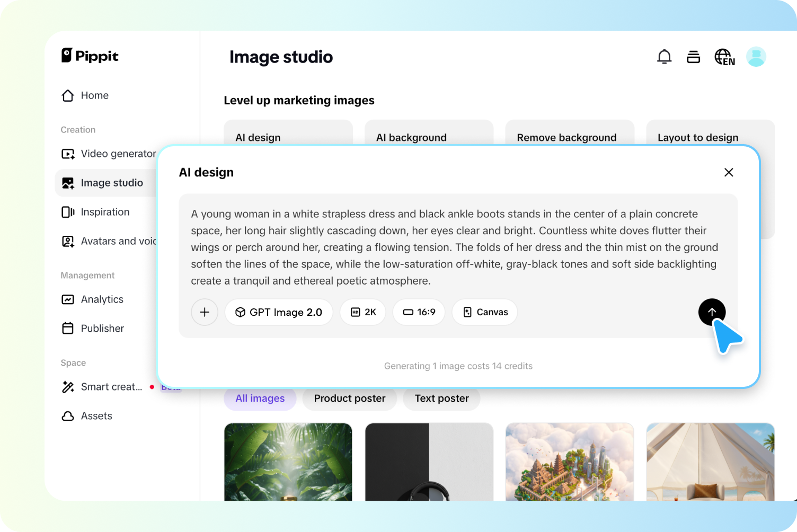Submit the prompt with the arrow button
The image size is (797, 532).
[x=712, y=312]
